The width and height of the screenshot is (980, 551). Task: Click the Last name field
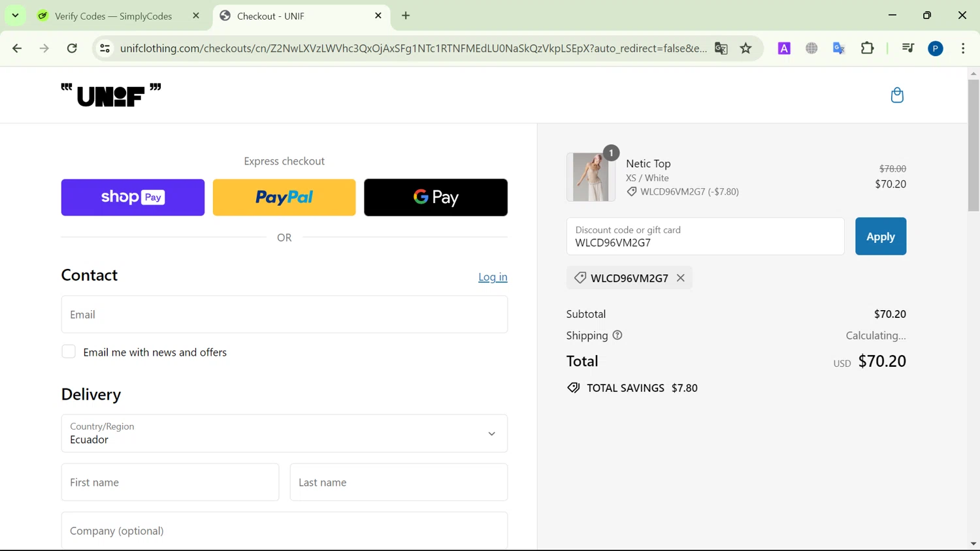click(399, 482)
